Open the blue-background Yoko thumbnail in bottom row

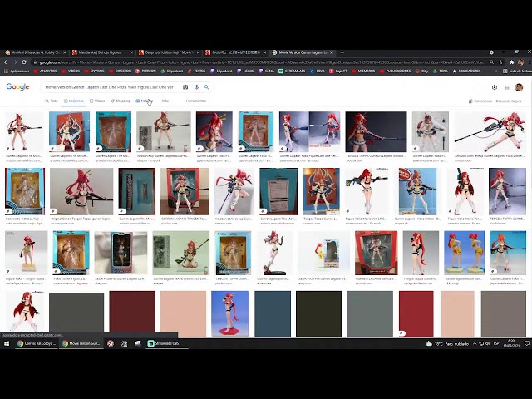[230, 314]
